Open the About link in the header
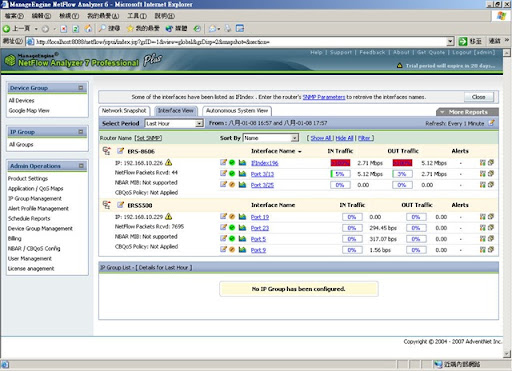This screenshot has height=371, width=512. [401, 52]
